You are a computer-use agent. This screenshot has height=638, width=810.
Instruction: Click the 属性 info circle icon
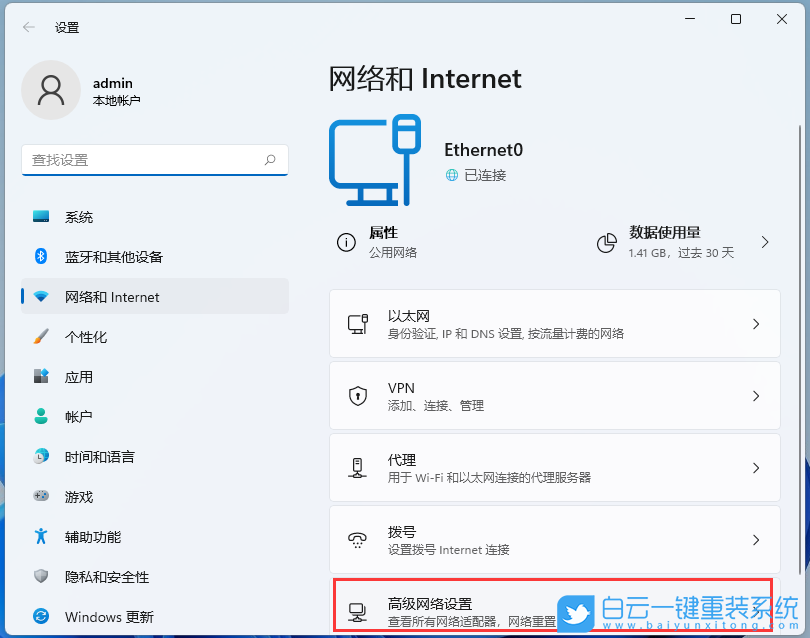coord(345,241)
